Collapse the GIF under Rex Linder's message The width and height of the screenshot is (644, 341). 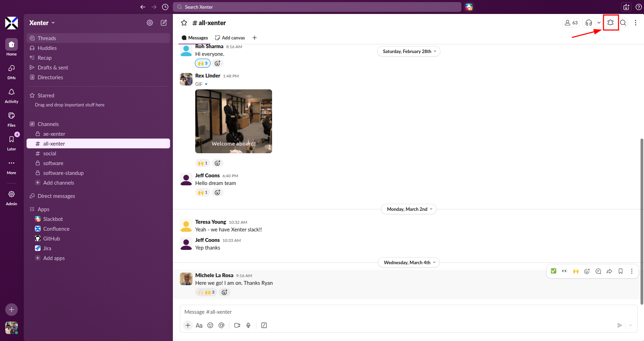coord(206,84)
